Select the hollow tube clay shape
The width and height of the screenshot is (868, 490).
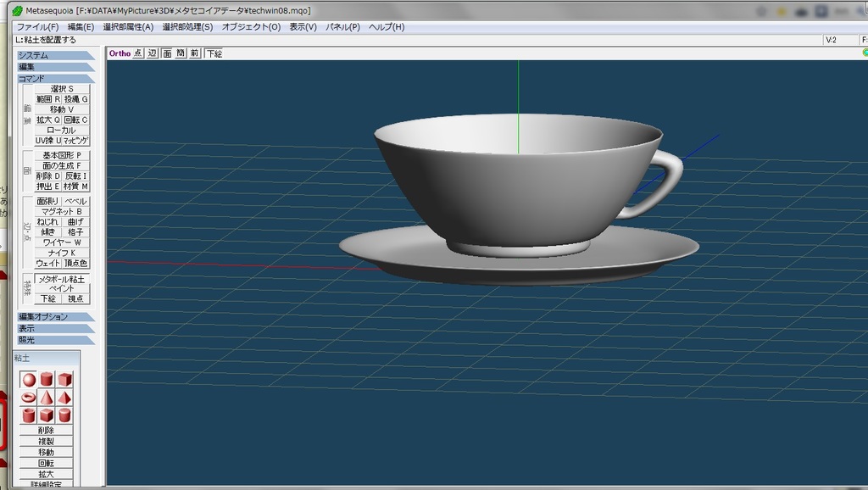[x=29, y=415]
